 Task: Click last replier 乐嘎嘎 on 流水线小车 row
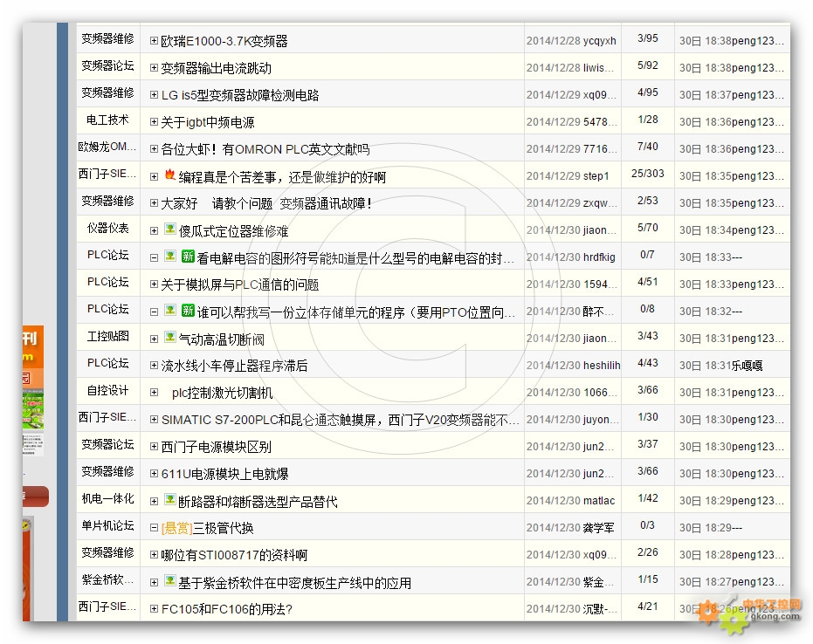[x=748, y=366]
